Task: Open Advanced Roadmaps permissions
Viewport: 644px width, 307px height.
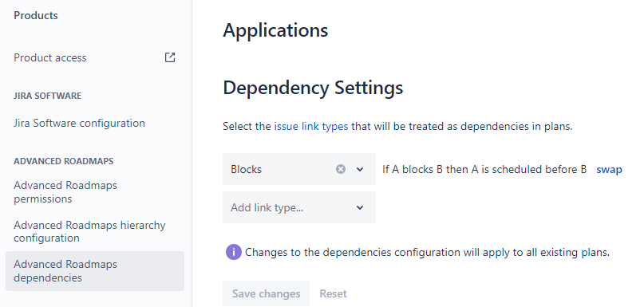Action: click(x=65, y=192)
